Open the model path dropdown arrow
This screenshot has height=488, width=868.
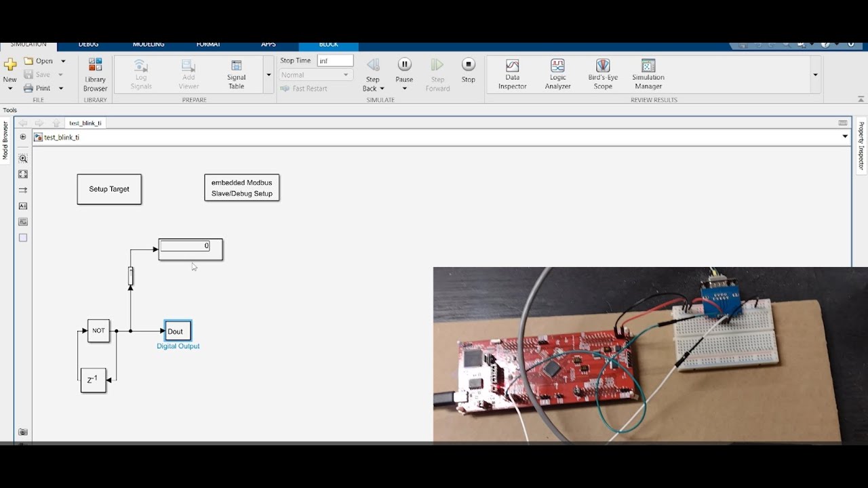[x=845, y=136]
